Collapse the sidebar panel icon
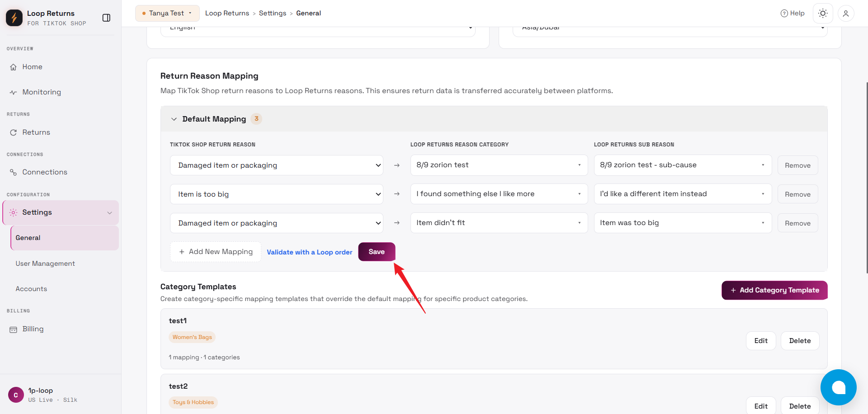The image size is (868, 414). tap(106, 18)
